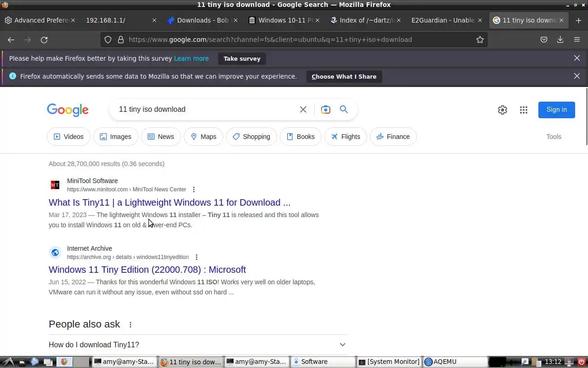Open About this result for People also ask
The height and width of the screenshot is (368, 588).
[x=130, y=325]
